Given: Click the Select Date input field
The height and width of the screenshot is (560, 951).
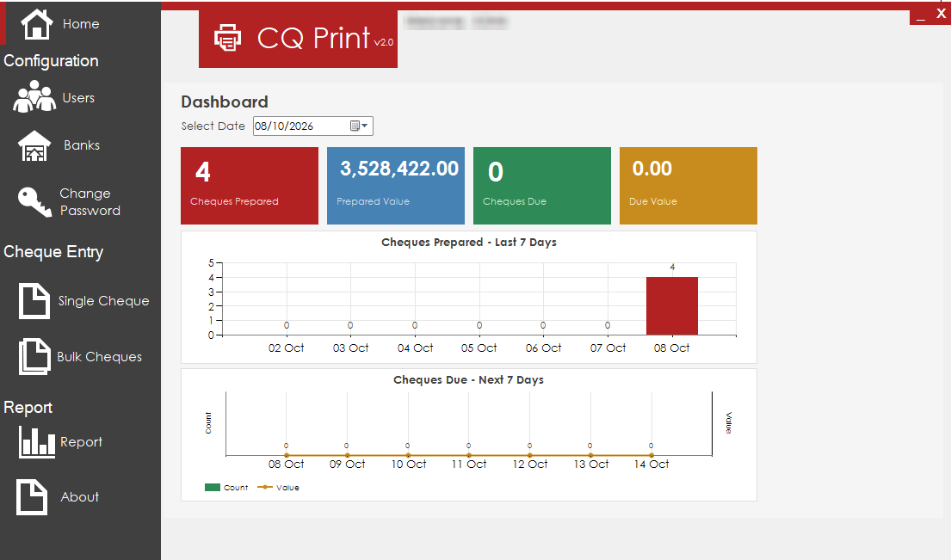Looking at the screenshot, I should click(313, 126).
